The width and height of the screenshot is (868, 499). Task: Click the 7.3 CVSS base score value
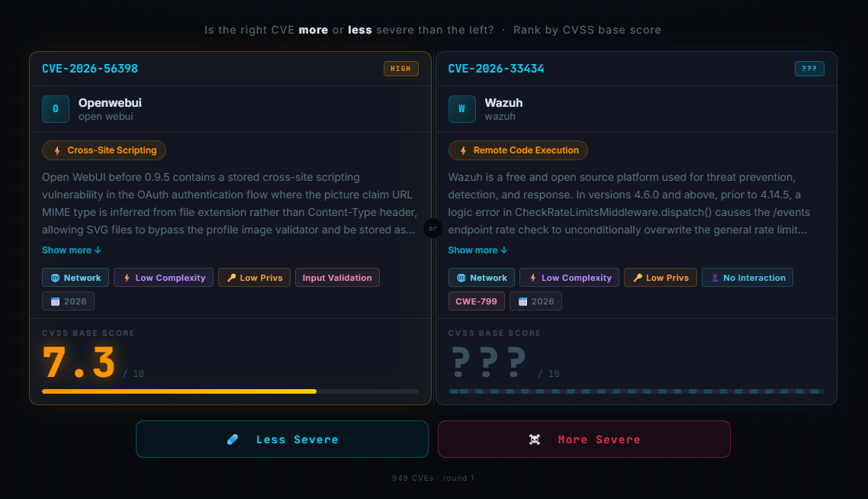pyautogui.click(x=79, y=362)
